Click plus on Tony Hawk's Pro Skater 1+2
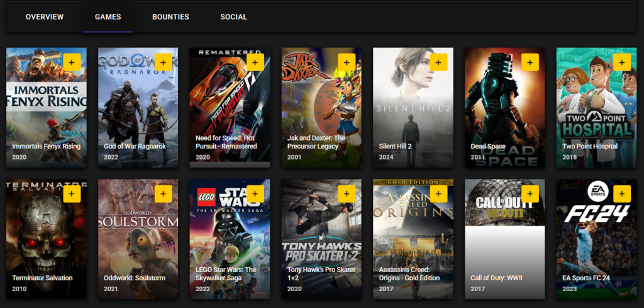 [347, 194]
